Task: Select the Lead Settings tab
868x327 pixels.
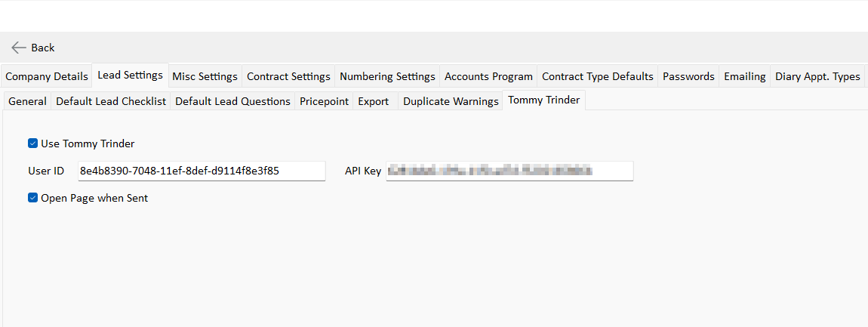Action: coord(130,76)
